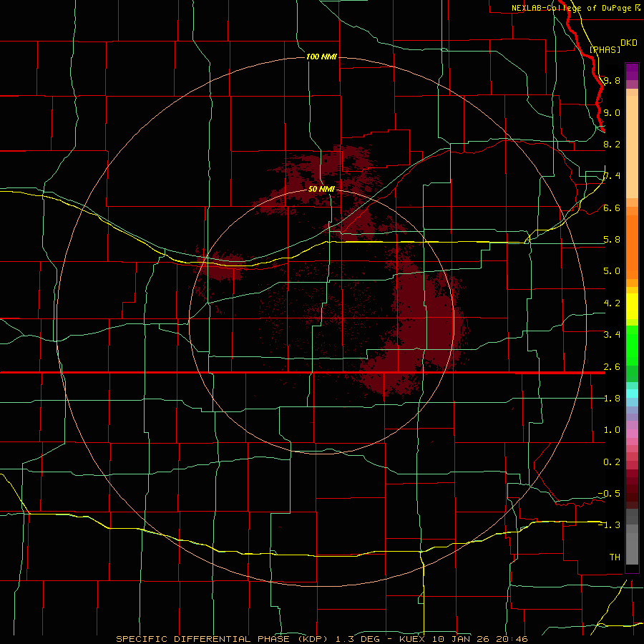Click the gray color bar segment beside TH
Screen dimensions: 644x644
tap(632, 549)
